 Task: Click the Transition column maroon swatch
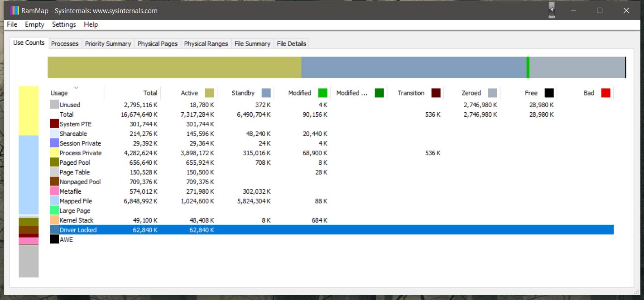point(436,93)
